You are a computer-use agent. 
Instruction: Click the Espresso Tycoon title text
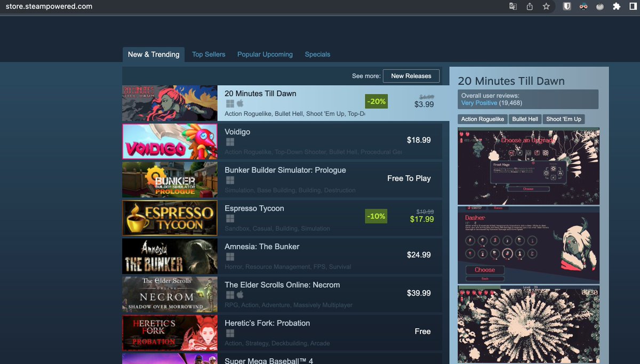[254, 208]
